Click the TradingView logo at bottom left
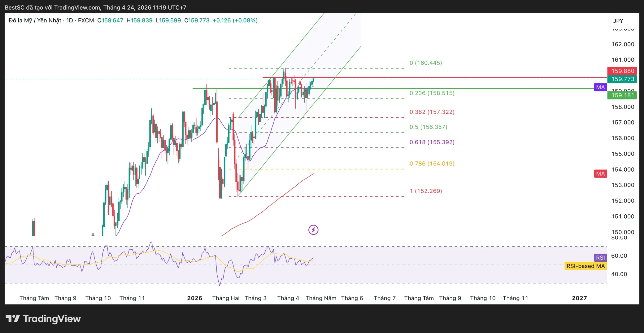Image resolution: width=644 pixels, height=333 pixels. coord(43,319)
